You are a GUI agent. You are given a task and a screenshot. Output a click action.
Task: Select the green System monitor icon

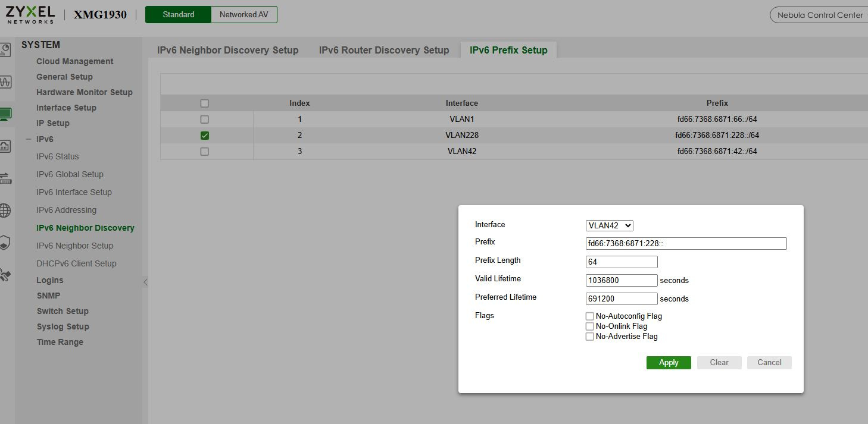(x=5, y=114)
